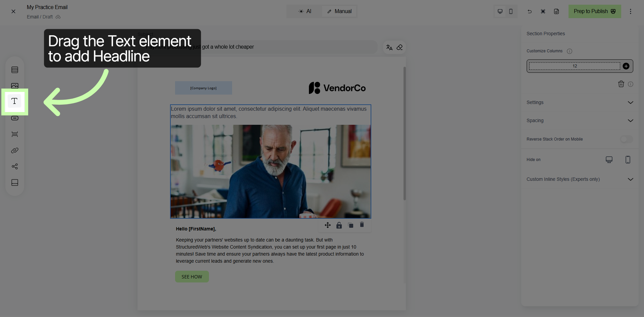Click the SEE HOW button

[192, 277]
